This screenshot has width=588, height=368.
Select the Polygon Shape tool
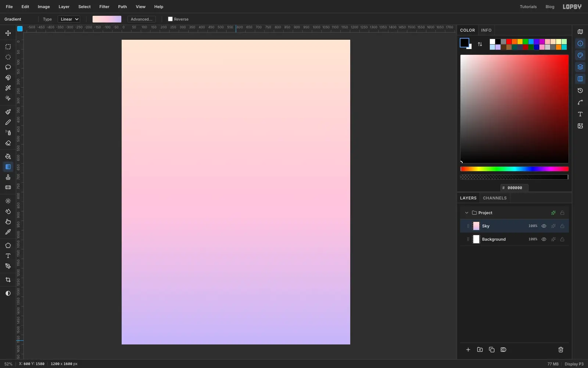(8, 245)
